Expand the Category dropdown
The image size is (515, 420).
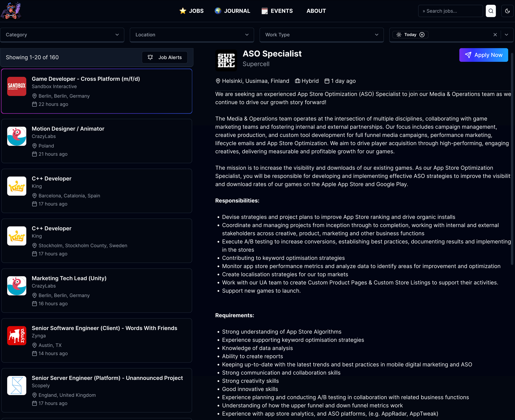(x=62, y=35)
